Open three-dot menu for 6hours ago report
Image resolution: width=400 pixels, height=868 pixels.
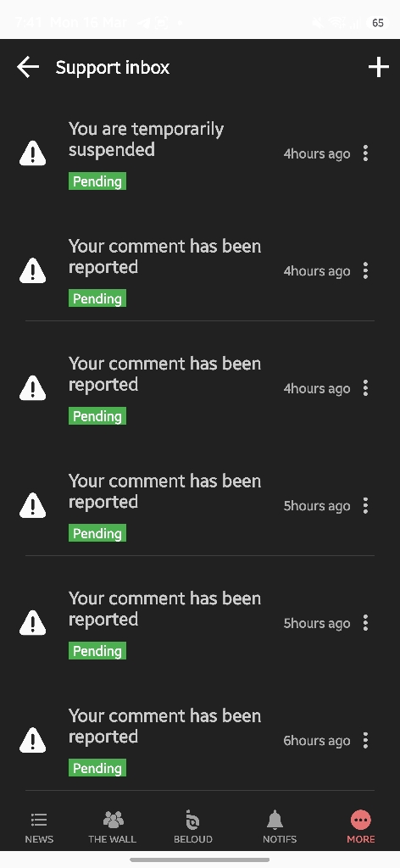[x=365, y=740]
